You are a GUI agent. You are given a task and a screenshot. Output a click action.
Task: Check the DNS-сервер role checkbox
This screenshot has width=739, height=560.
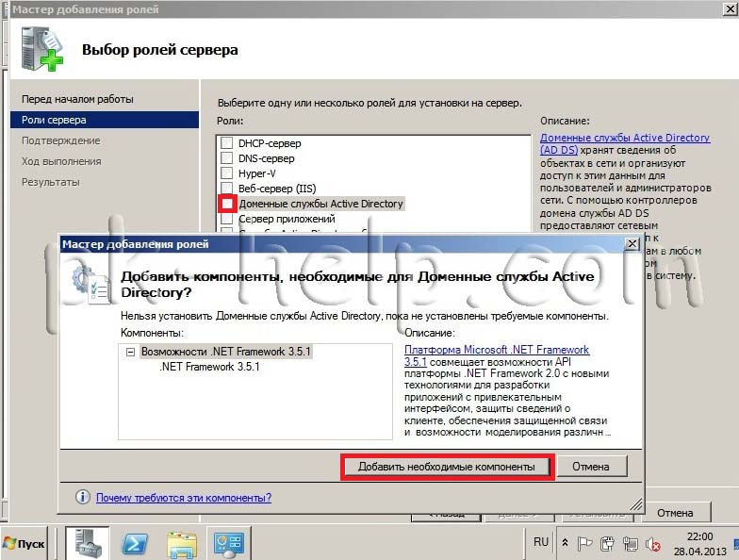[227, 158]
